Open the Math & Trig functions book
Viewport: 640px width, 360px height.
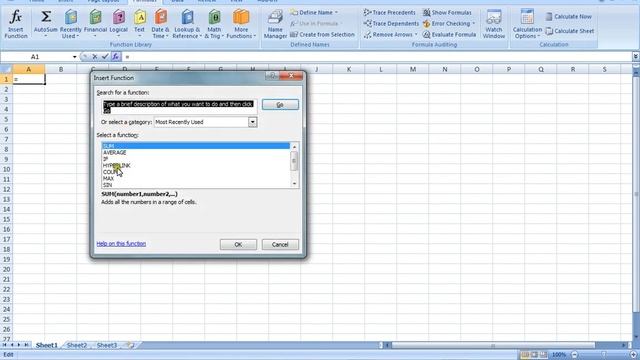pos(214,24)
